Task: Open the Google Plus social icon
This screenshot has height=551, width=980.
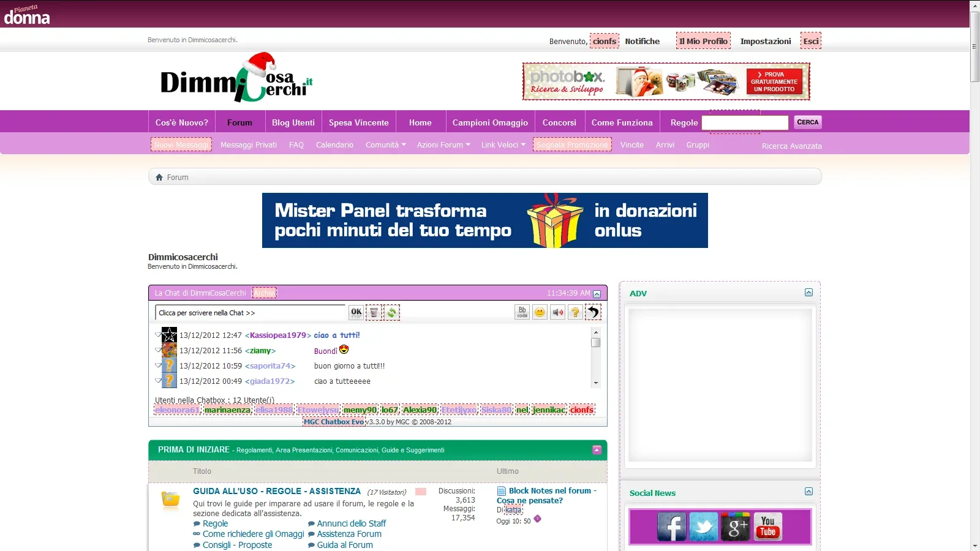Action: tap(736, 527)
